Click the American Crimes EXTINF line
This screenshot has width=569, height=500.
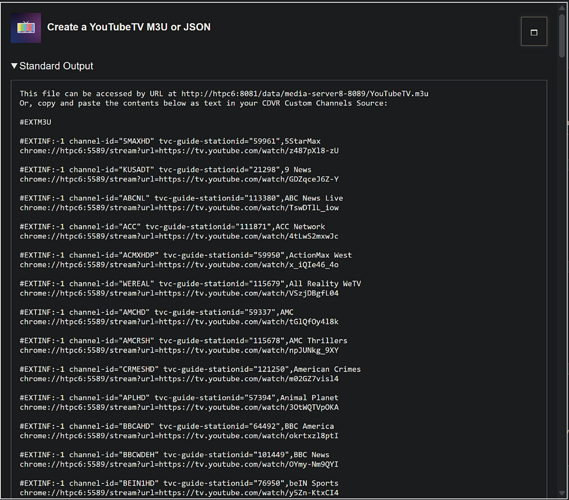[191, 369]
